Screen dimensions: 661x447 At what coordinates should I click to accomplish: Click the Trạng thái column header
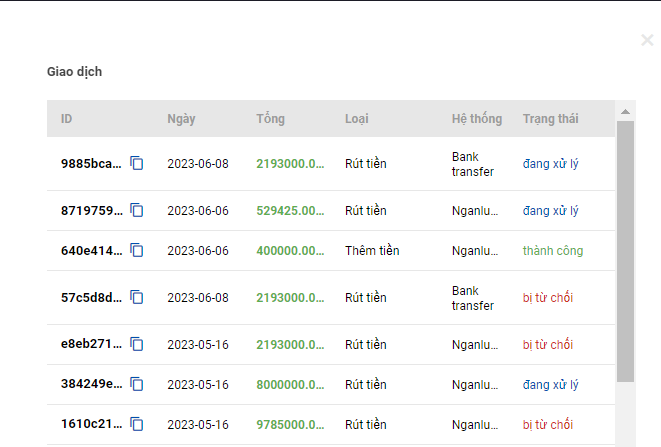coord(550,119)
